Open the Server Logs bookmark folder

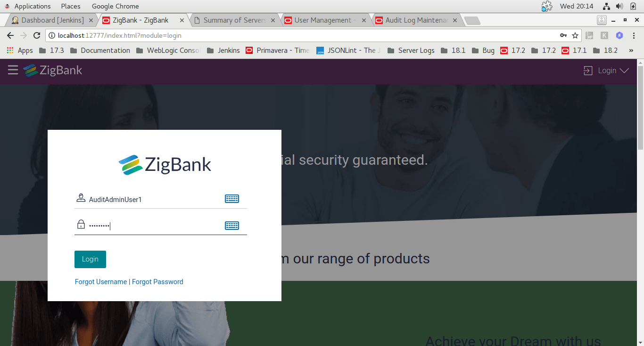pos(411,51)
